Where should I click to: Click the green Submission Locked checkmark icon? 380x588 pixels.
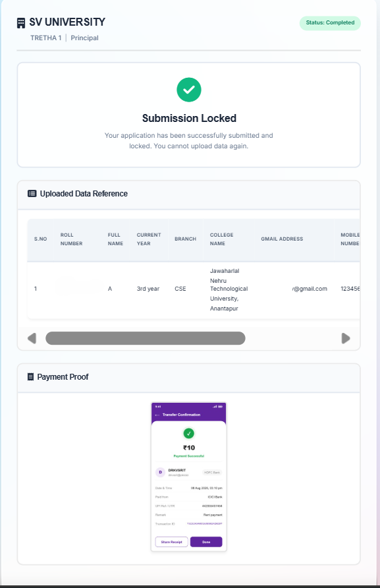pyautogui.click(x=189, y=90)
